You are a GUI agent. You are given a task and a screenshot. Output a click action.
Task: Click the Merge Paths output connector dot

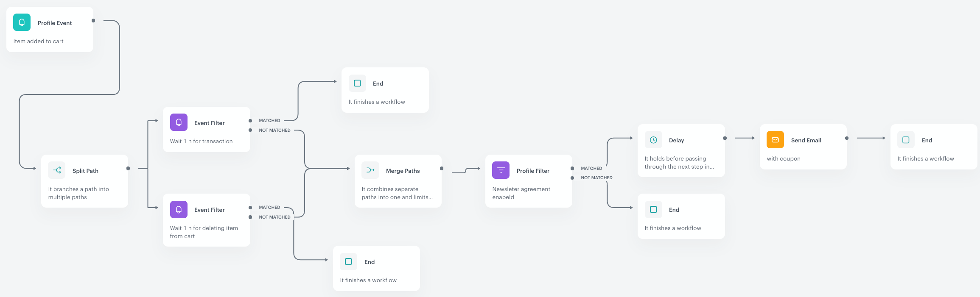[x=442, y=169]
